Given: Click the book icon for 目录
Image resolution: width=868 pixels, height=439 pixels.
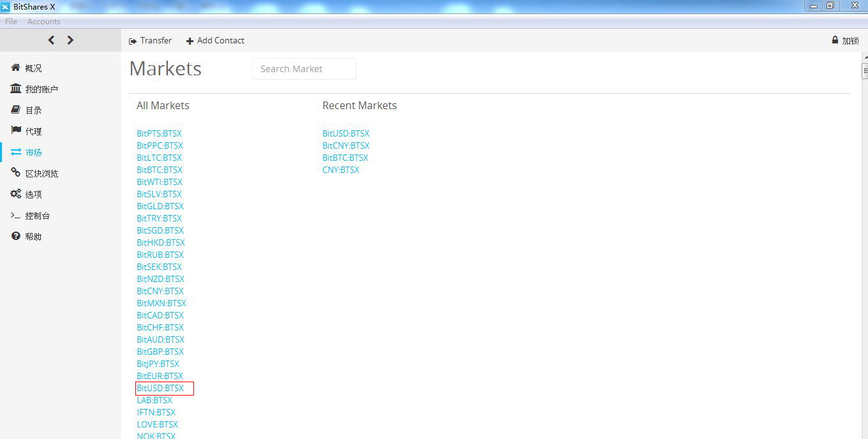Looking at the screenshot, I should (16, 110).
